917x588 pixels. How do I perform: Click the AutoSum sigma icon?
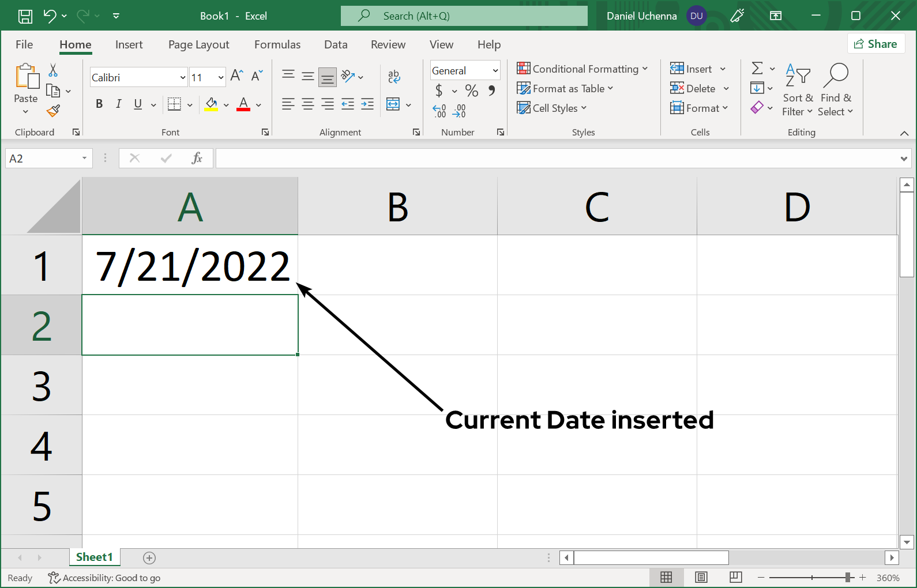tap(757, 69)
